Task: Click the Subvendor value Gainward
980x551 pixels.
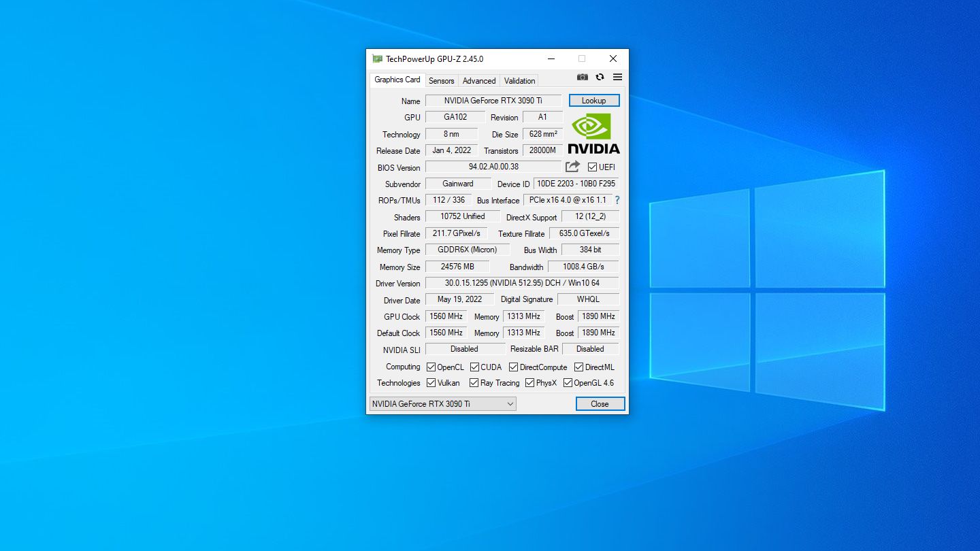Action: tap(458, 184)
